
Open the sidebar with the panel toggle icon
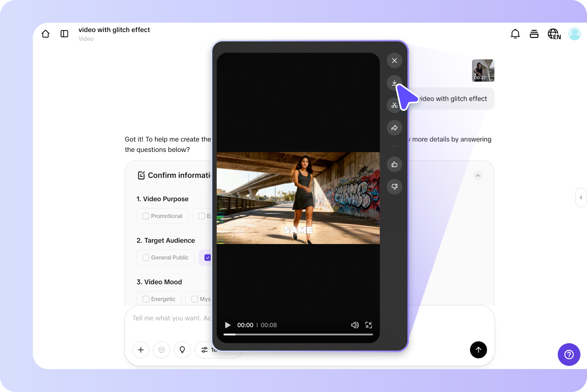64,34
